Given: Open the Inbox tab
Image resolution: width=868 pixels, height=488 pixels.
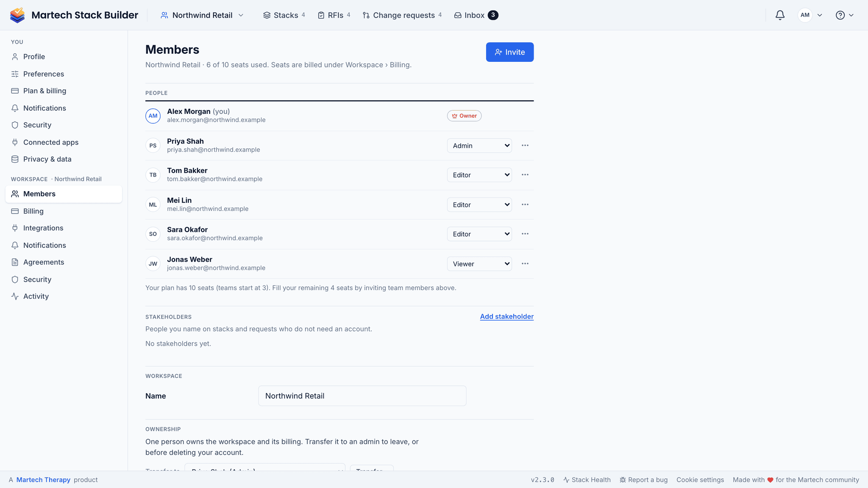Looking at the screenshot, I should coord(476,15).
